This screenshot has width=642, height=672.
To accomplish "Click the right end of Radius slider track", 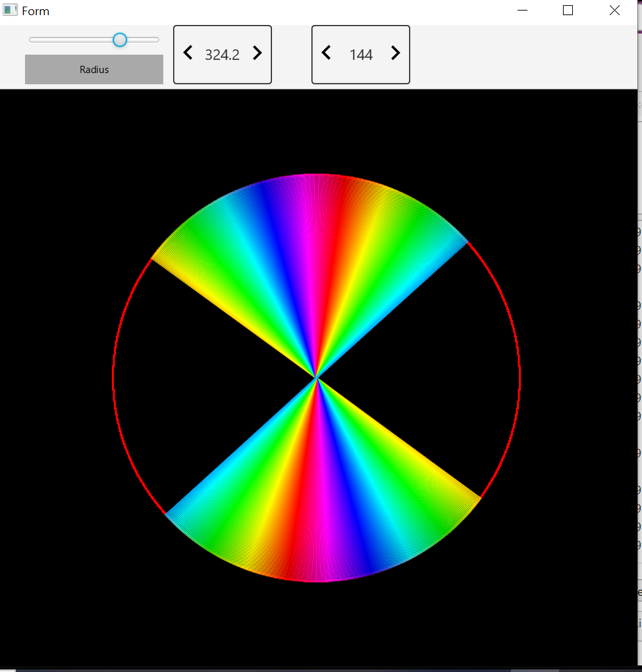I will 157,40.
